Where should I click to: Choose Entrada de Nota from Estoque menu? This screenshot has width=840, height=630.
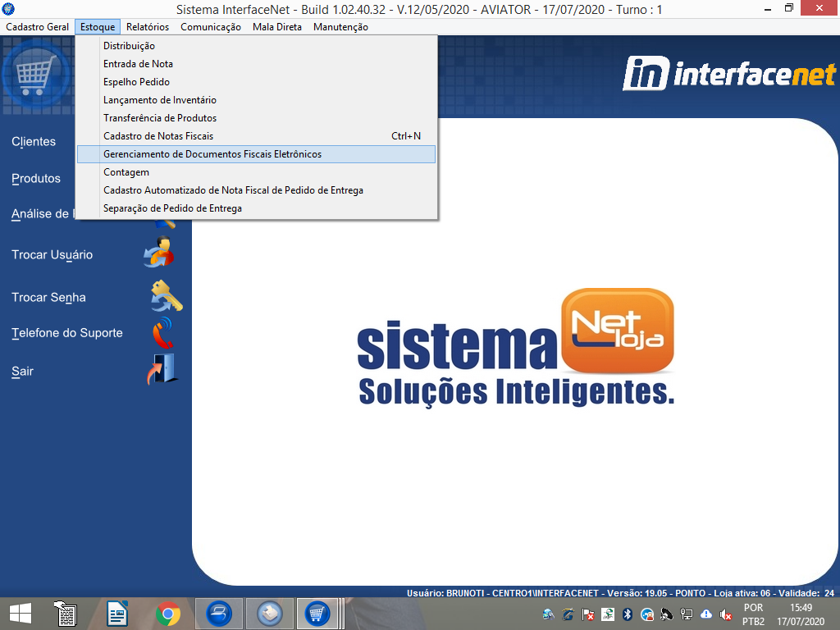click(138, 64)
